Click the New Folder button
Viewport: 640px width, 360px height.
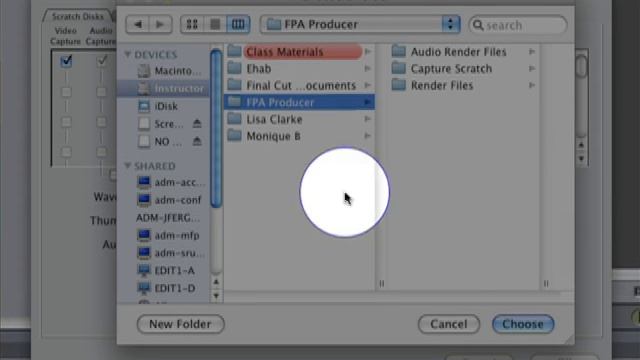click(180, 324)
